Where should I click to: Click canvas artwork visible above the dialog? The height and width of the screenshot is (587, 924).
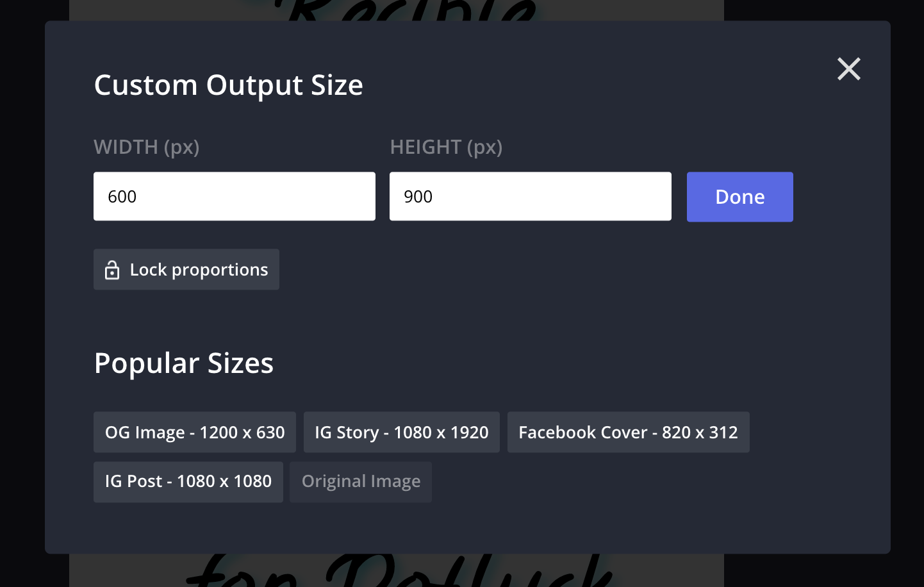pyautogui.click(x=410, y=10)
